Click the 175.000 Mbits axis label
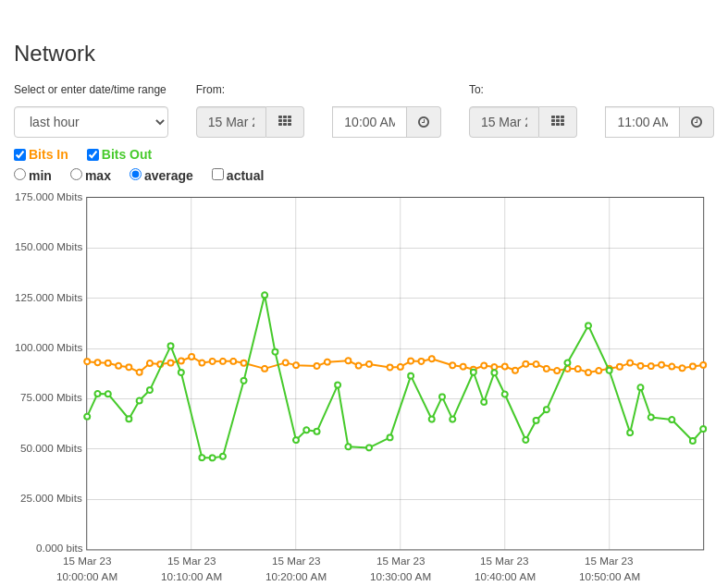 coord(49,197)
